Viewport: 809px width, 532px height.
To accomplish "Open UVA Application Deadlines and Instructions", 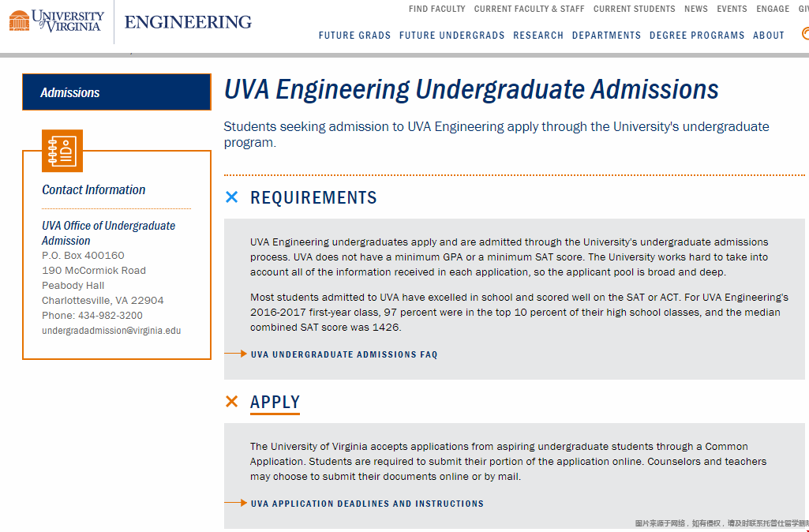I will [367, 504].
